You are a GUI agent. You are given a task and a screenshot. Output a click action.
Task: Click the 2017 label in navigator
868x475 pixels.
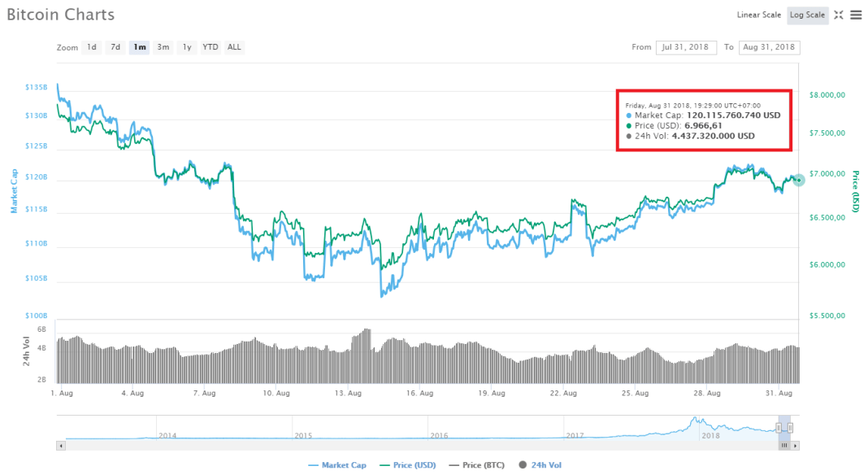pos(575,436)
